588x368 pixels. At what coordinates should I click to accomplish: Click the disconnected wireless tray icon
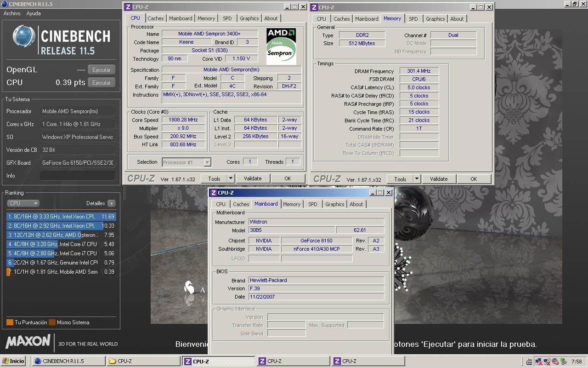pos(547,362)
